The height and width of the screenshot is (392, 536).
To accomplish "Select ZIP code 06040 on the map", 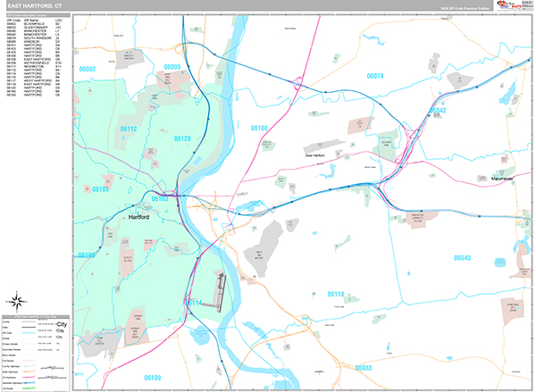I will tap(461, 257).
